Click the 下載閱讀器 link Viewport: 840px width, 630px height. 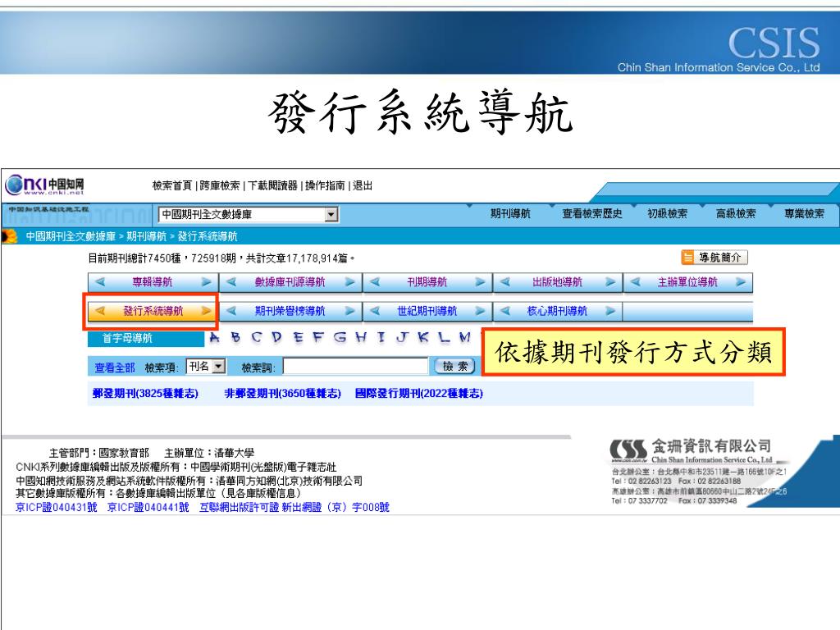(x=272, y=185)
